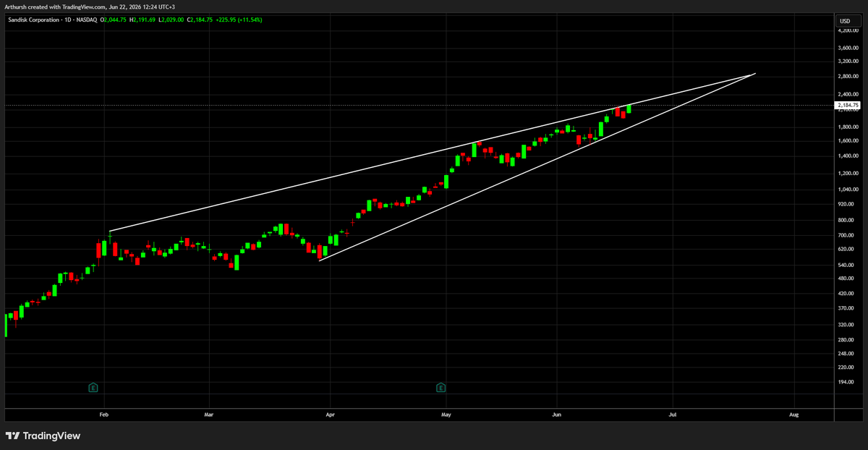868x450 pixels.
Task: Click the 420.00 price axis label
Action: (x=846, y=294)
